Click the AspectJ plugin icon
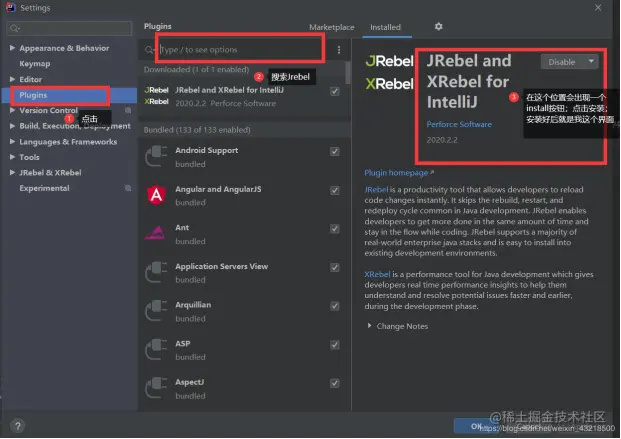 (156, 388)
